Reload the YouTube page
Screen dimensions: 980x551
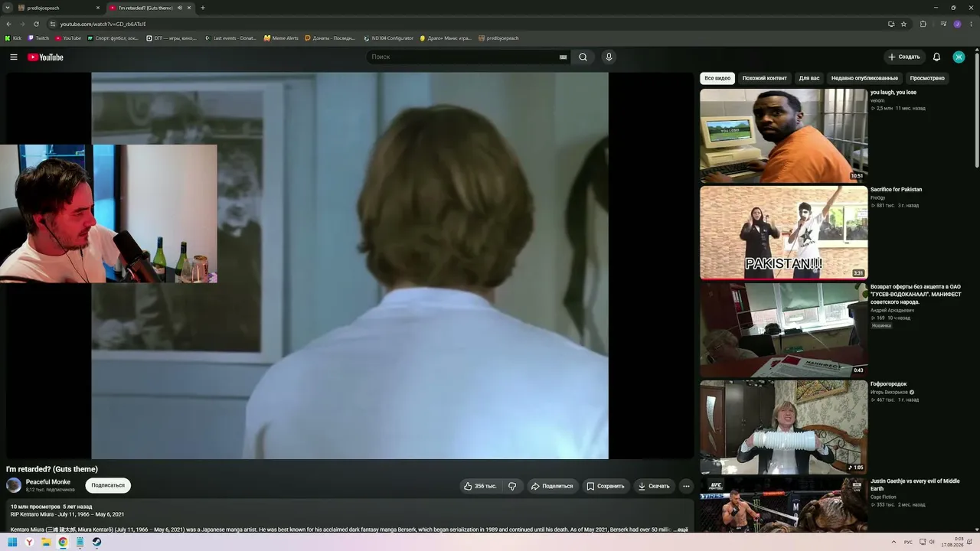coord(36,24)
